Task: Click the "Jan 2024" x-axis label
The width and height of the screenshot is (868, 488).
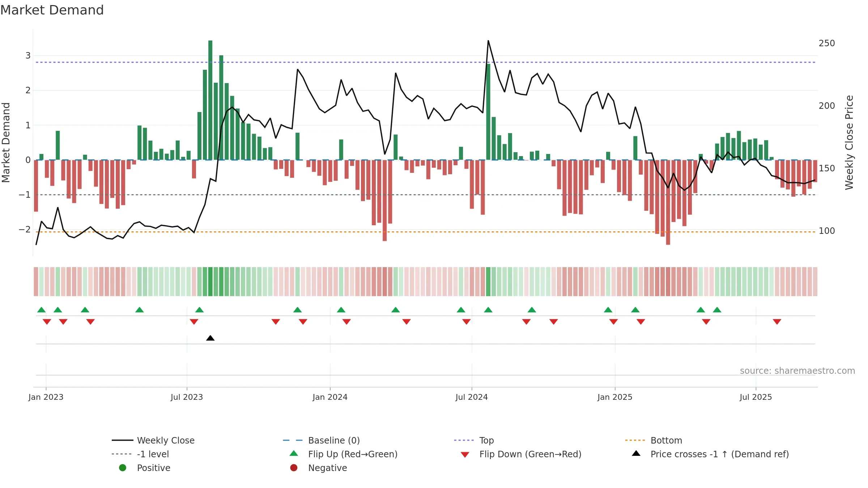Action: (330, 397)
